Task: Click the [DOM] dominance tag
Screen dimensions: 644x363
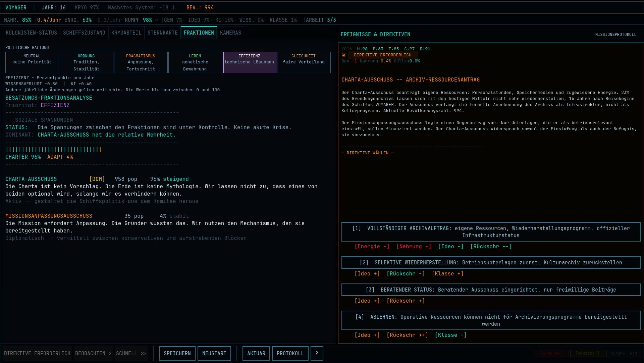Action: coord(97,179)
